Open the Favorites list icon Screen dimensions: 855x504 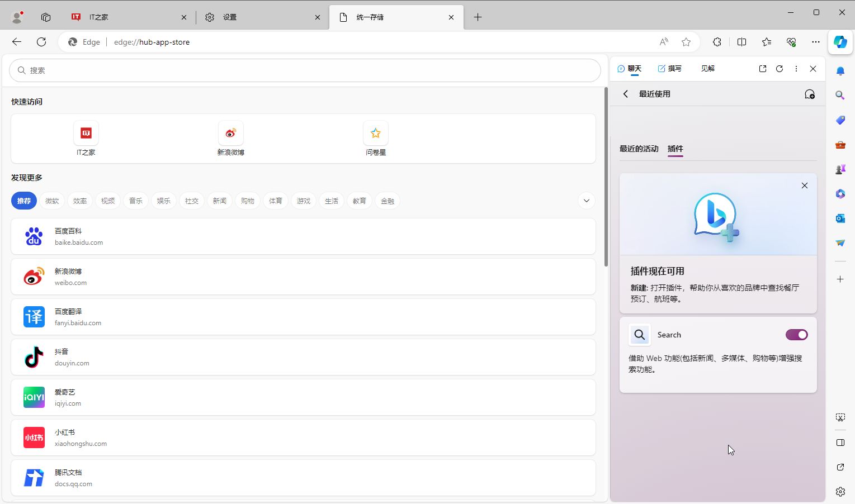pos(766,42)
